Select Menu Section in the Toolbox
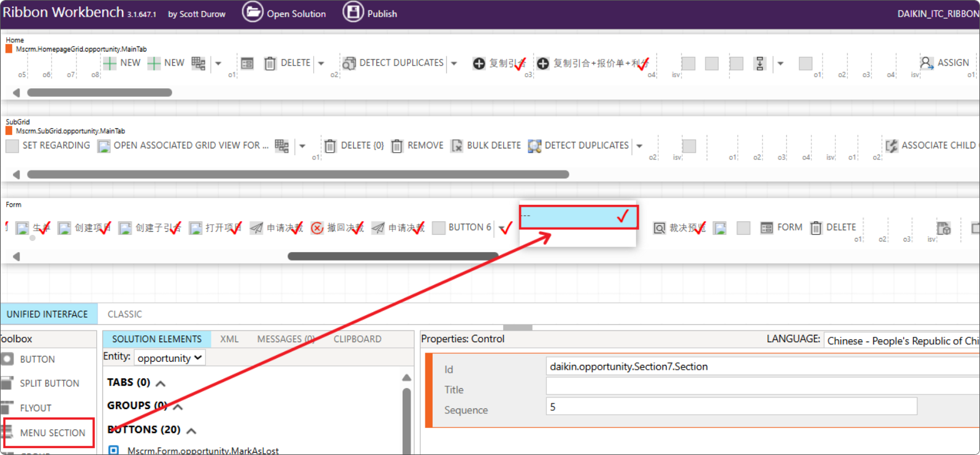Image resolution: width=980 pixels, height=455 pixels. 52,433
